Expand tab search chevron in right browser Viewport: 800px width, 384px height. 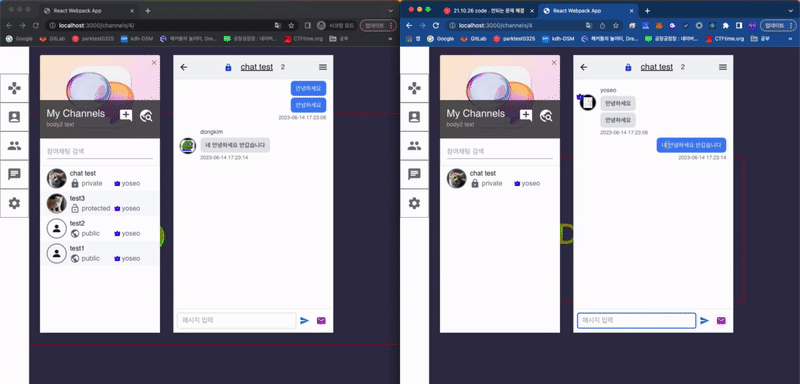tap(791, 11)
